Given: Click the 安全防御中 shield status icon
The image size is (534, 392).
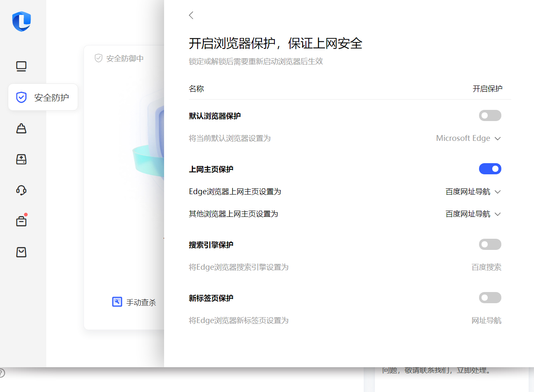Looking at the screenshot, I should 98,58.
